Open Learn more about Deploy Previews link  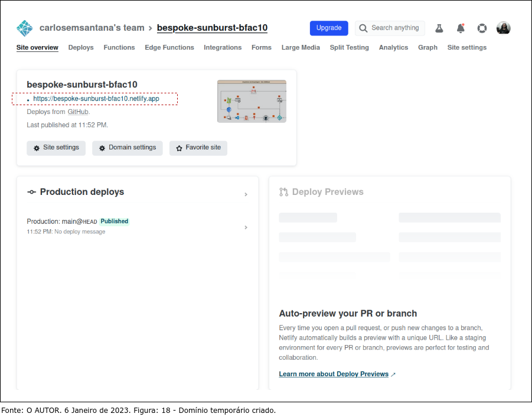[334, 374]
